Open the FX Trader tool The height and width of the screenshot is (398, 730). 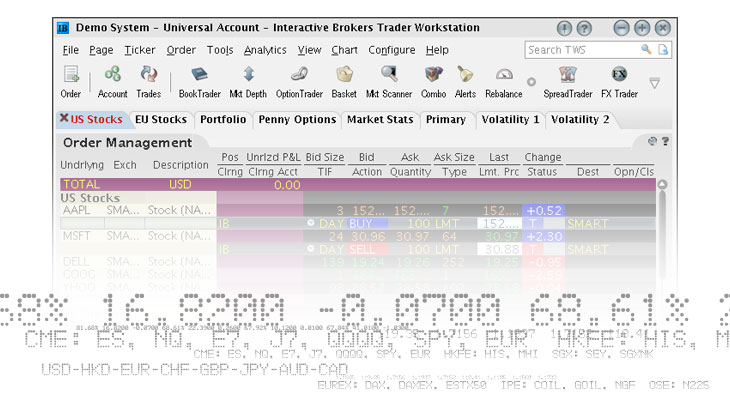pyautogui.click(x=619, y=82)
